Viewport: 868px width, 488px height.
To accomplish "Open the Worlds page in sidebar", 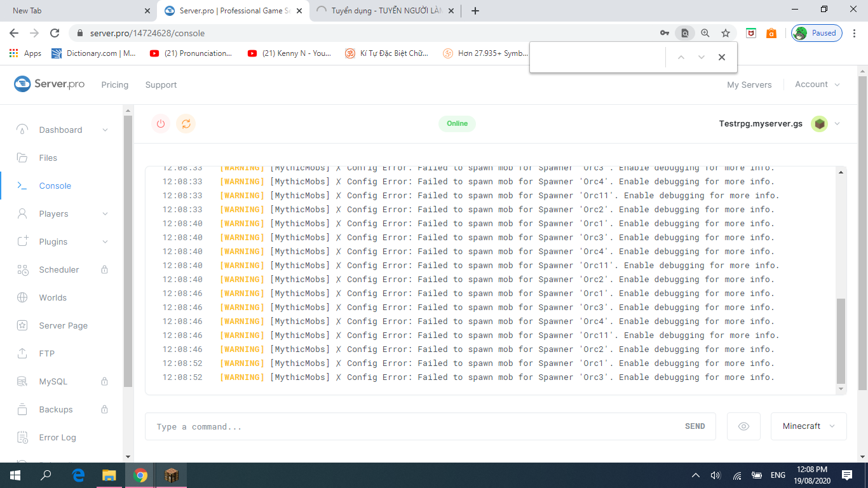I will pos(52,297).
